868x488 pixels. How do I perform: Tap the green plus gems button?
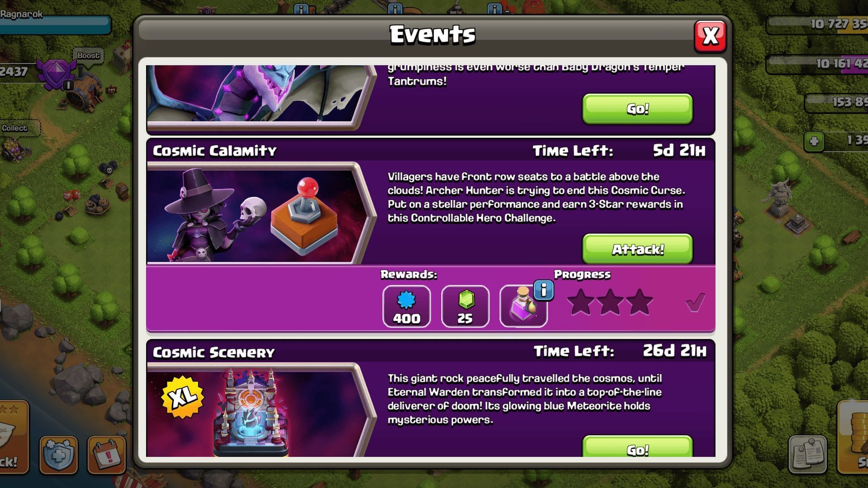tap(814, 141)
